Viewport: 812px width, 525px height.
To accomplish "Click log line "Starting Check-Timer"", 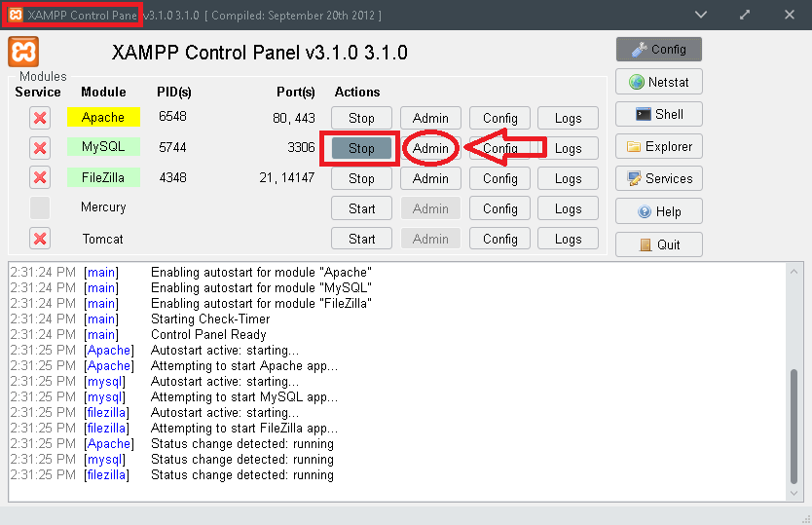I will point(210,319).
